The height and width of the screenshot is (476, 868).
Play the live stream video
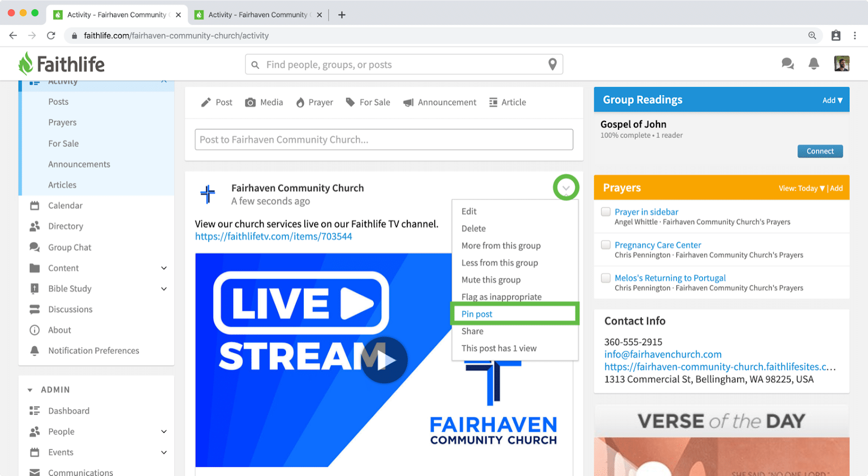click(384, 360)
